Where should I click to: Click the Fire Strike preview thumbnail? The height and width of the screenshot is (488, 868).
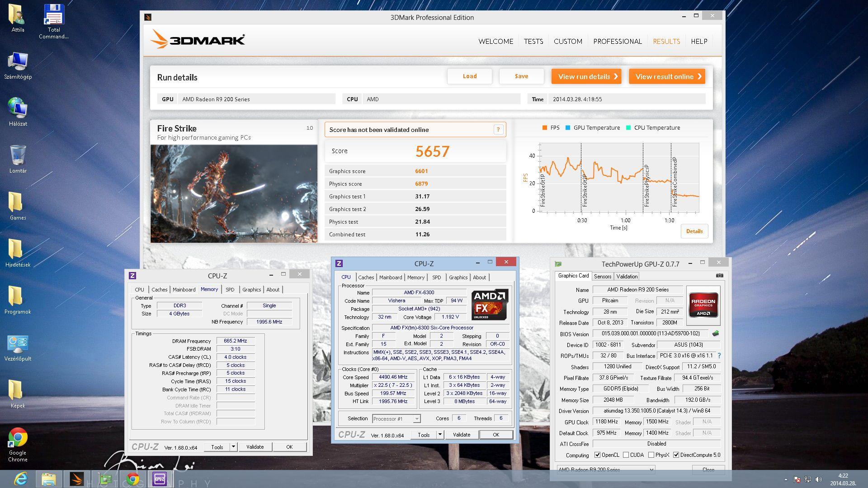234,193
